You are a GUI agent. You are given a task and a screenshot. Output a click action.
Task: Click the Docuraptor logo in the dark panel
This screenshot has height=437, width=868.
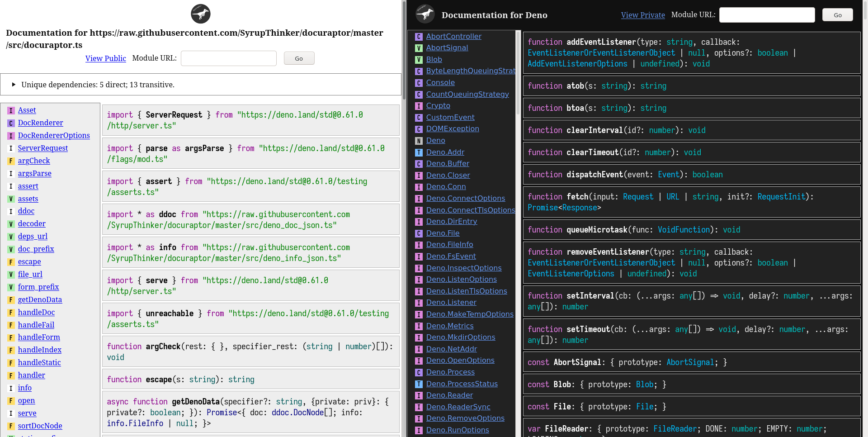point(425,14)
